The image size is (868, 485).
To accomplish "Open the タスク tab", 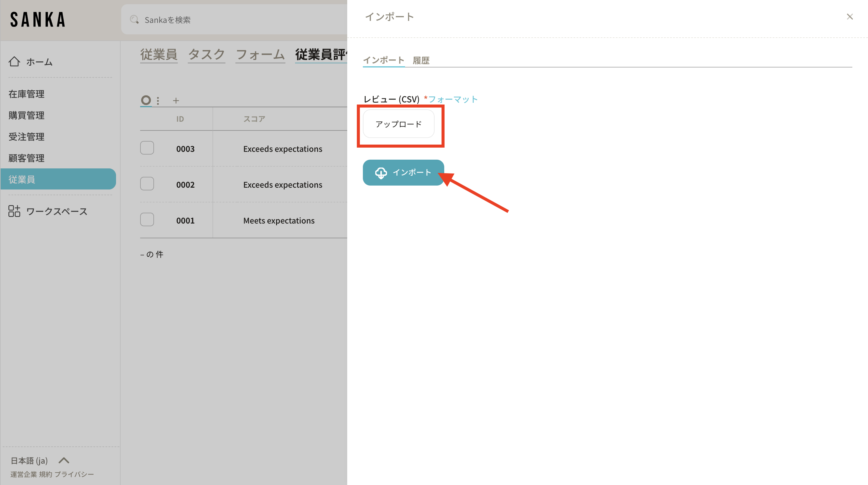I will click(206, 55).
